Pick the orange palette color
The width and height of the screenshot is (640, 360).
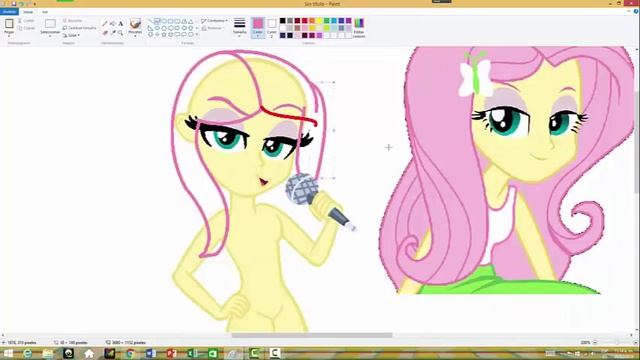(x=312, y=20)
